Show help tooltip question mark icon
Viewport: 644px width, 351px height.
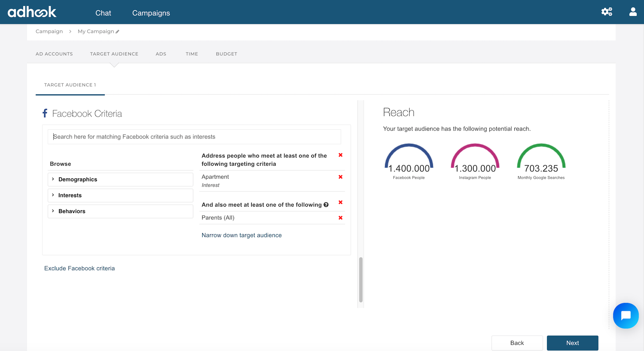(x=326, y=205)
